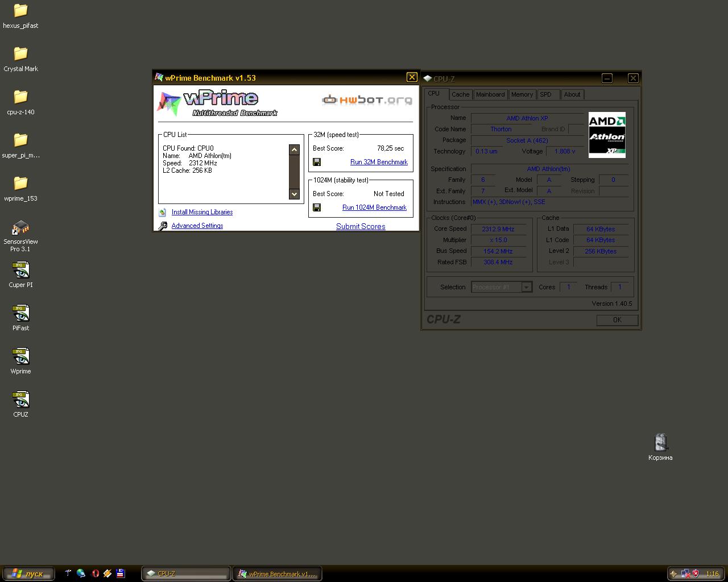The image size is (728, 582).
Task: Click the Install Missing Libraries icon
Action: 163,212
